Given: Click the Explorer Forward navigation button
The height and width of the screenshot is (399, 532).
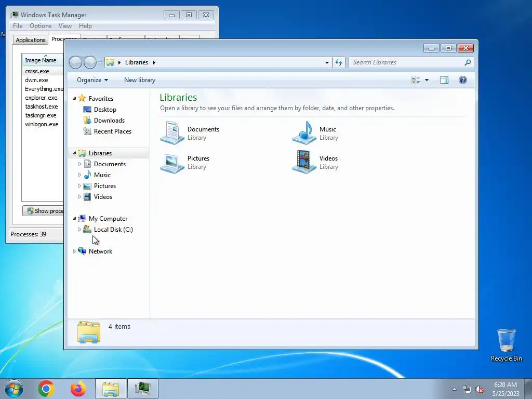Looking at the screenshot, I should [x=90, y=62].
